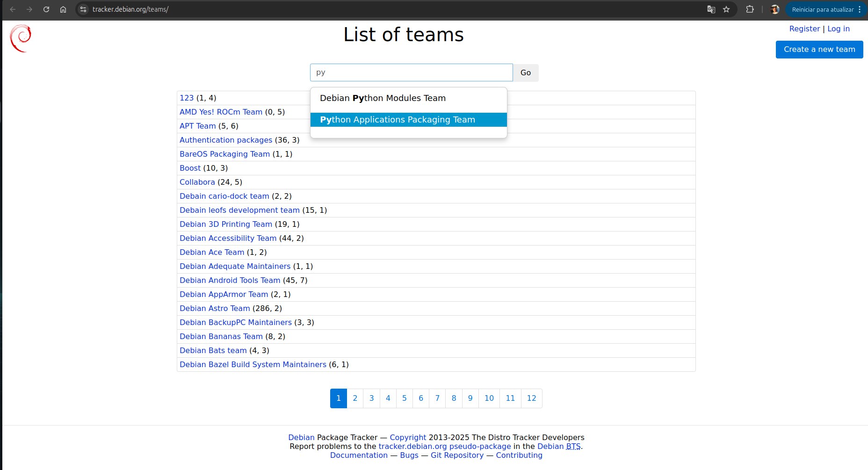This screenshot has height=470, width=868.
Task: Open Debian Adequate Maintainers link
Action: 235,266
